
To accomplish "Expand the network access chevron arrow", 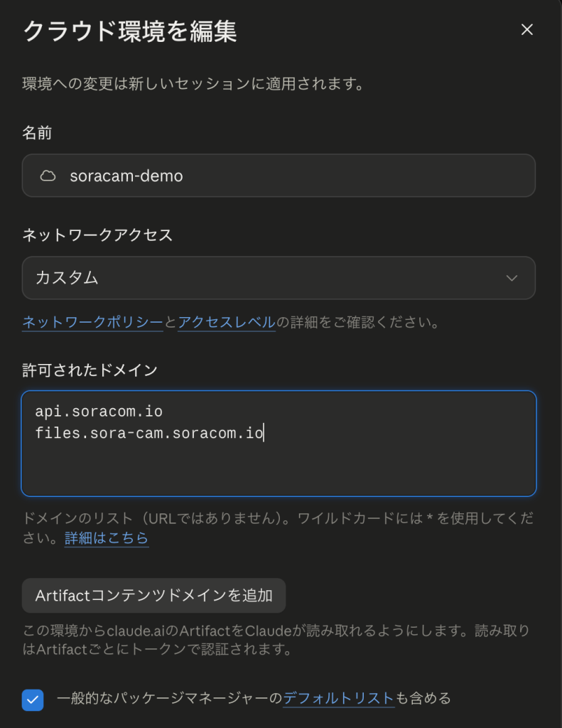I will (x=512, y=278).
